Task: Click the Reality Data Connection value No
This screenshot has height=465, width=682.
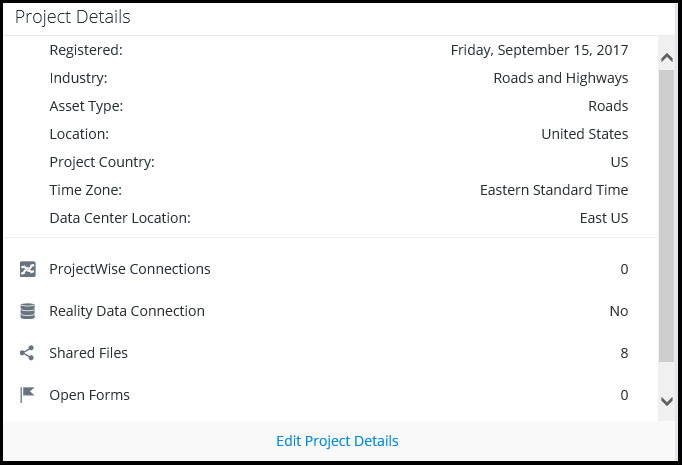Action: [x=619, y=311]
